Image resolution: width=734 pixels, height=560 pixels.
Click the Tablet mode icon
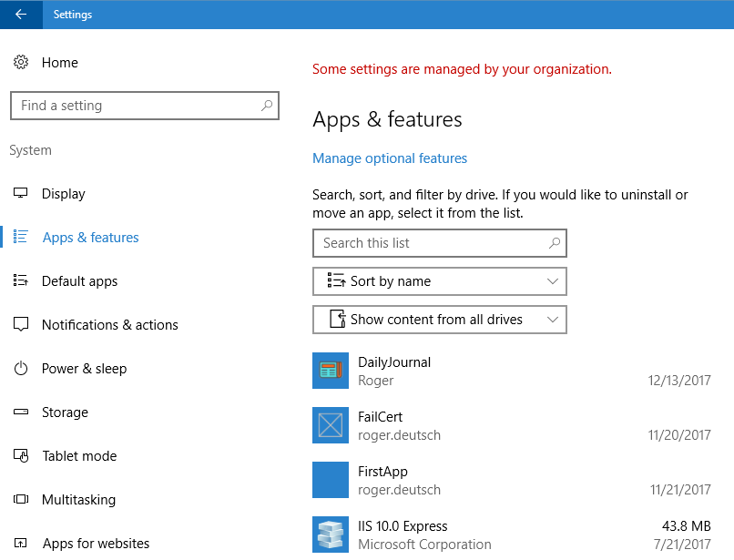21,455
